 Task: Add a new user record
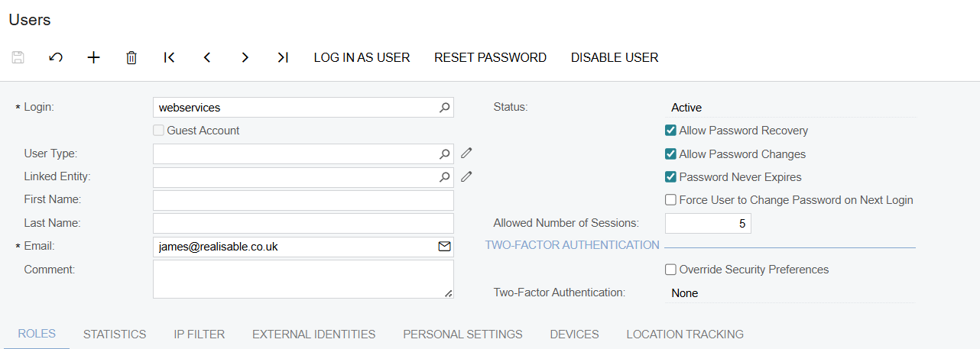(93, 57)
